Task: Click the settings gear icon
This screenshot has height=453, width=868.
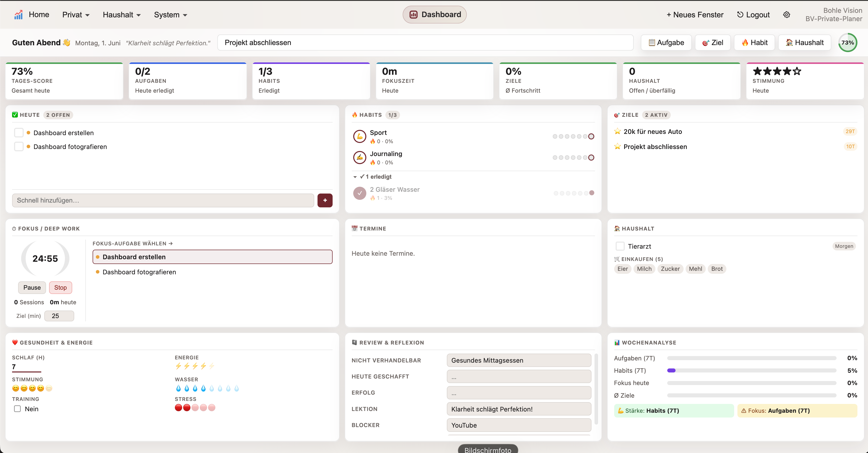Action: pos(786,15)
